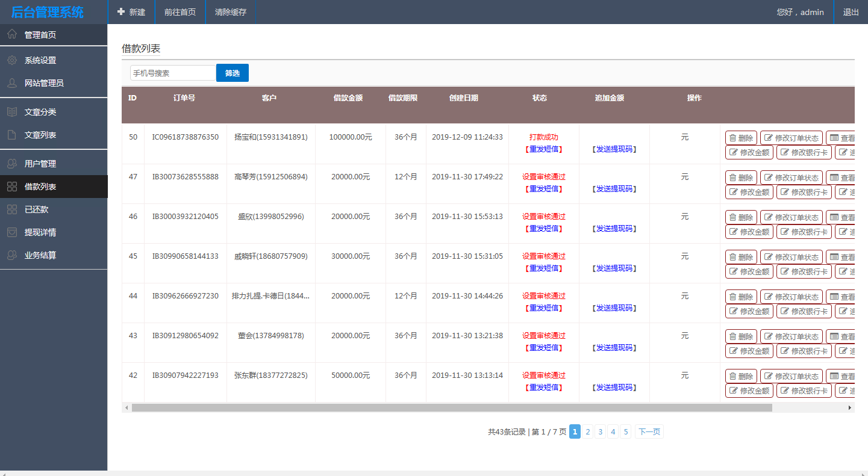Viewport: 868px width, 476px height.
Task: Delete order of 张东群
Action: pos(741,376)
